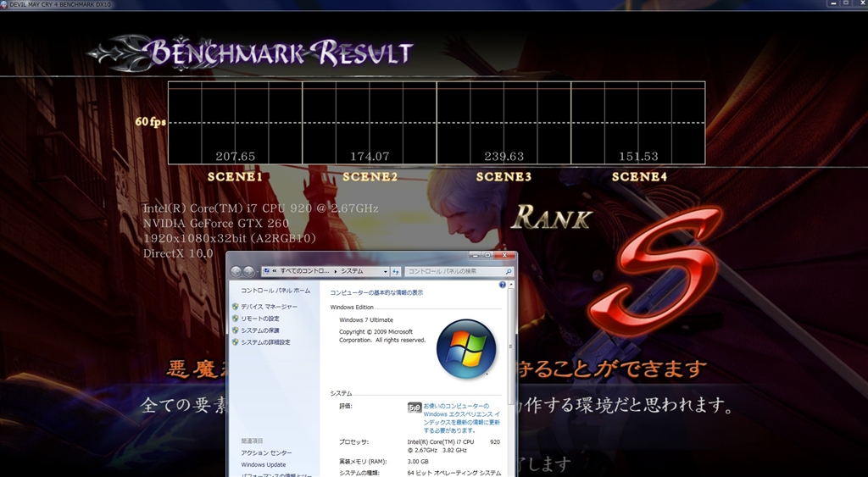The height and width of the screenshot is (477, 868).
Task: Click the 239.63 fps value
Action: (x=504, y=157)
